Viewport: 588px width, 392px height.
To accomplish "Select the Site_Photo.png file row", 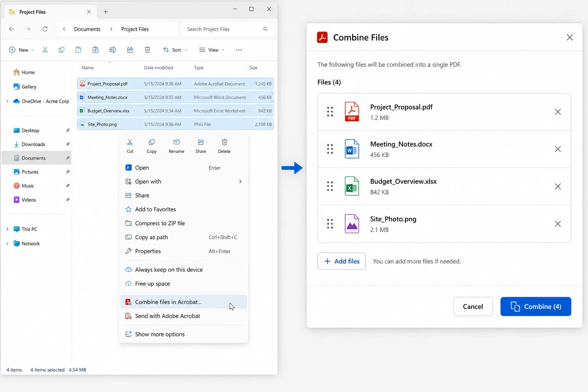I will point(175,124).
